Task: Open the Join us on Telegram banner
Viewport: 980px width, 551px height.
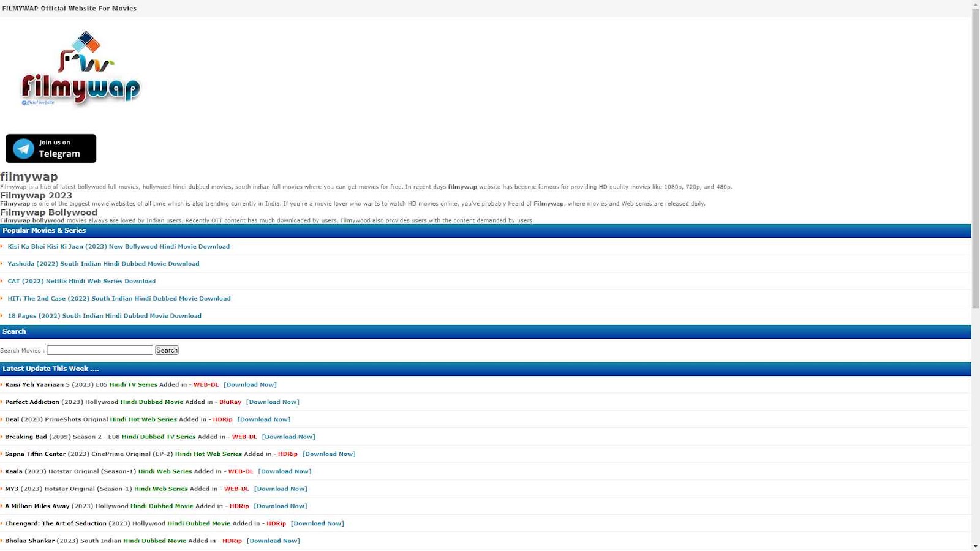Action: coord(51,149)
